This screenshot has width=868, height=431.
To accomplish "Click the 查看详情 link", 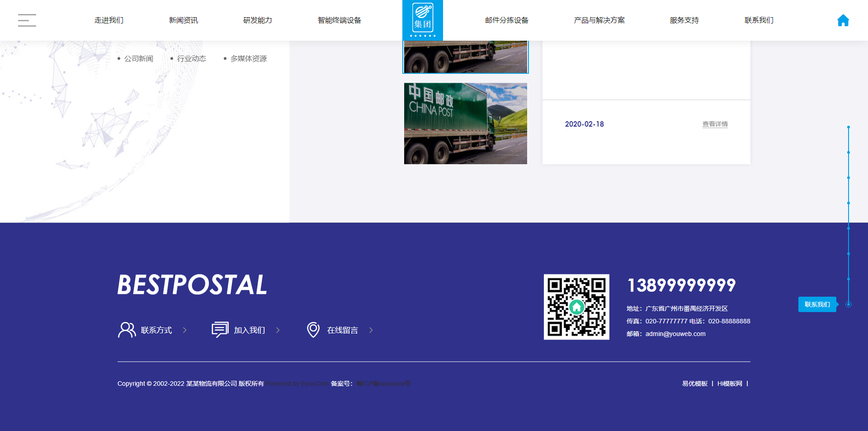I will pyautogui.click(x=715, y=124).
